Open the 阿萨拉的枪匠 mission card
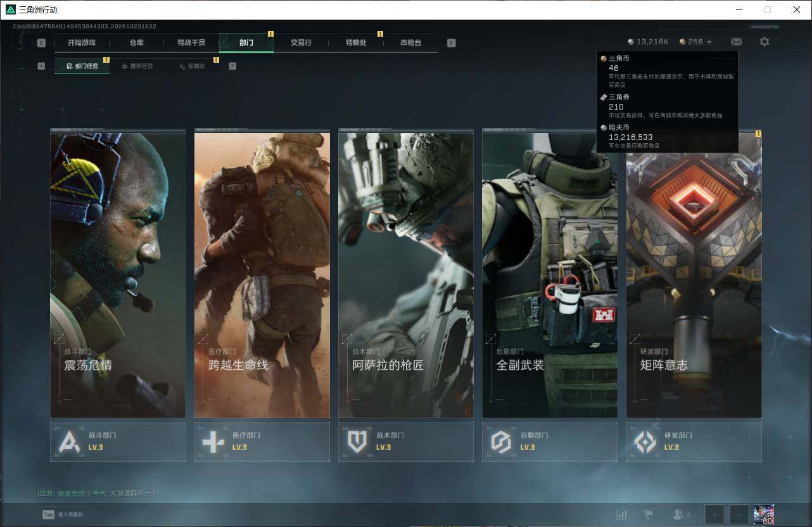 point(406,274)
